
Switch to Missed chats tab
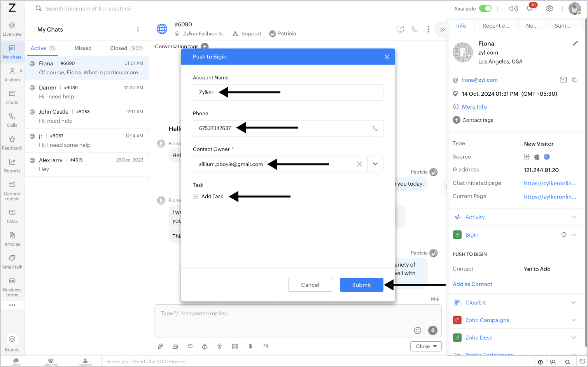[x=83, y=48]
